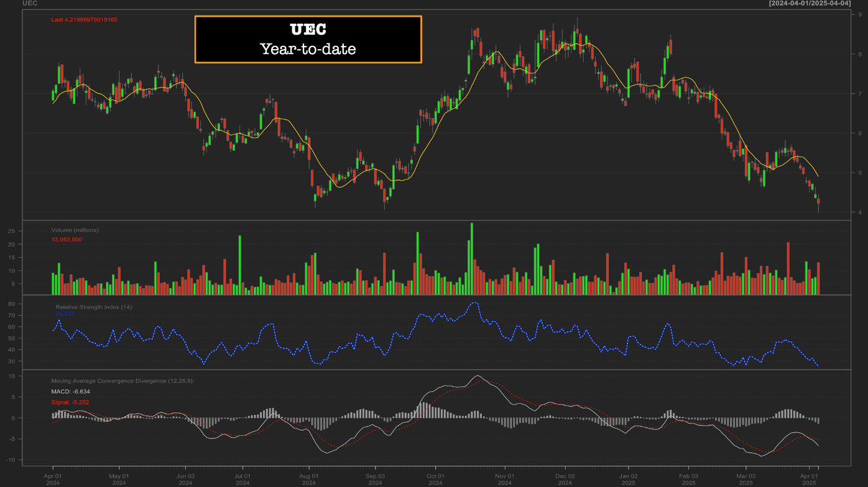The width and height of the screenshot is (868, 487).
Task: Click the 'Apr 01 2025' x-axis date label
Action: click(x=809, y=479)
